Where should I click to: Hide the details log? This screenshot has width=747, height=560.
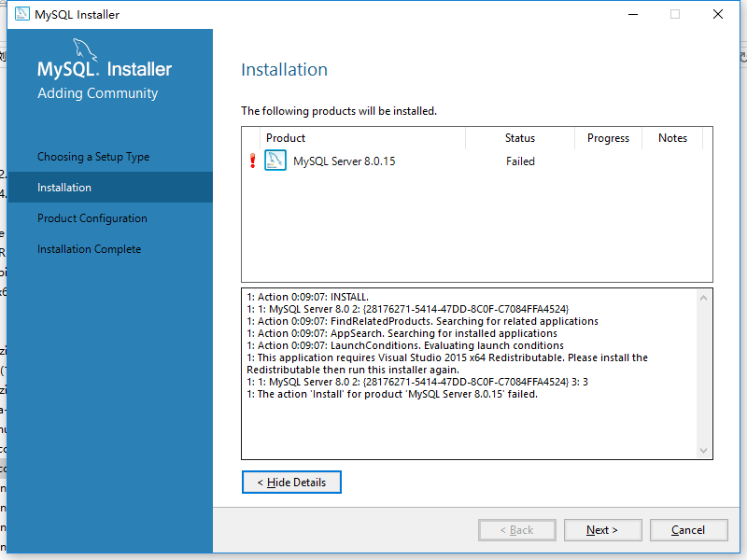(x=291, y=483)
